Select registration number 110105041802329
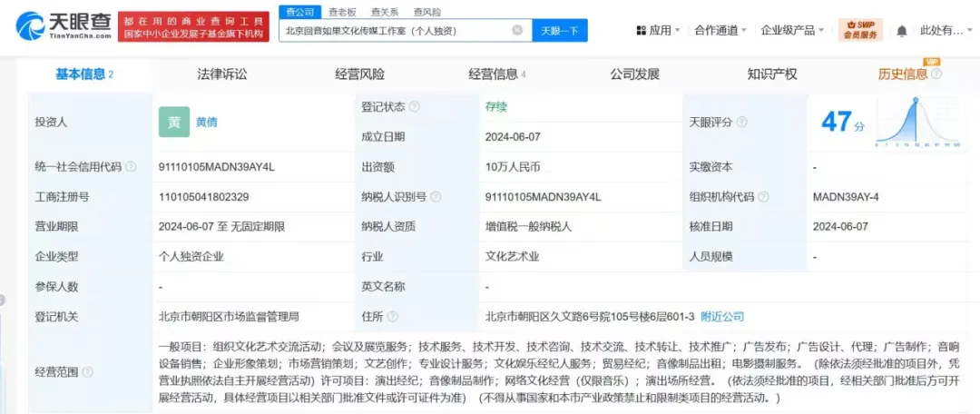This screenshot has width=980, height=414. click(x=204, y=197)
